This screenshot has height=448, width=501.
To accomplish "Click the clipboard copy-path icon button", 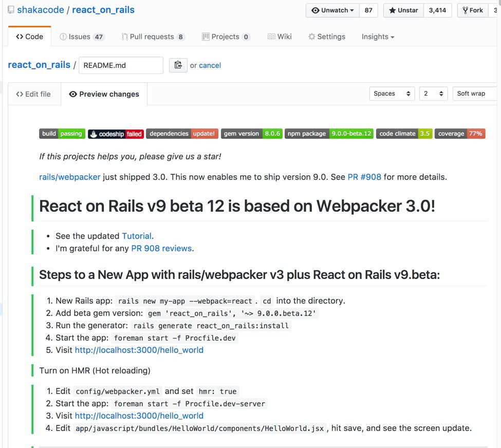I will (x=178, y=65).
